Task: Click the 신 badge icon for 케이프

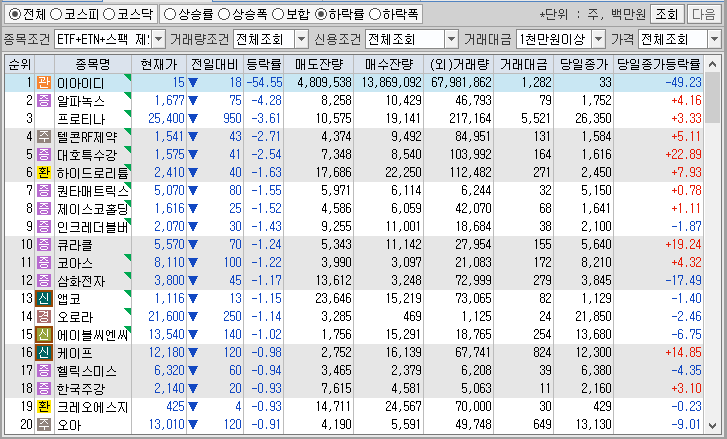Action: coord(44,352)
